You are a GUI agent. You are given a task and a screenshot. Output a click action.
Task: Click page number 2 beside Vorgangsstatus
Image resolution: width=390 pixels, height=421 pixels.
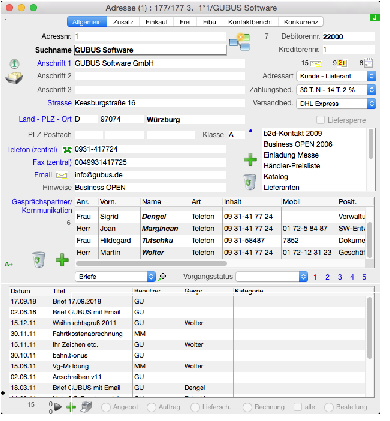327,277
